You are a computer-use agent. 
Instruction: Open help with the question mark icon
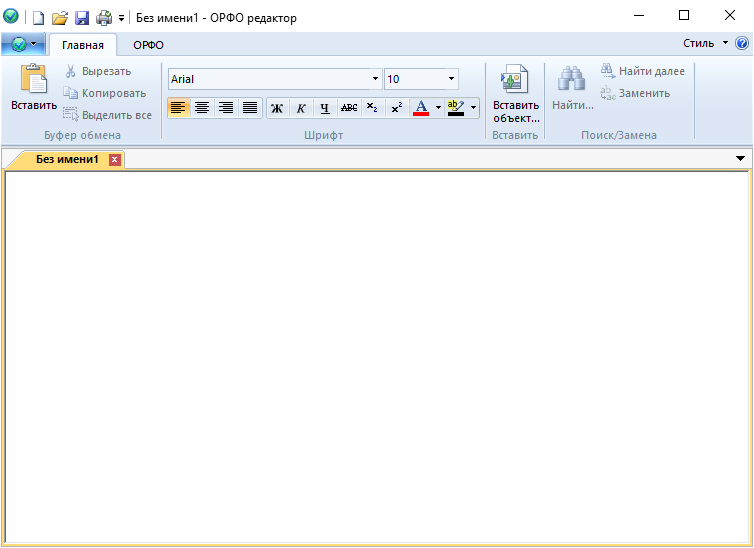pyautogui.click(x=742, y=44)
